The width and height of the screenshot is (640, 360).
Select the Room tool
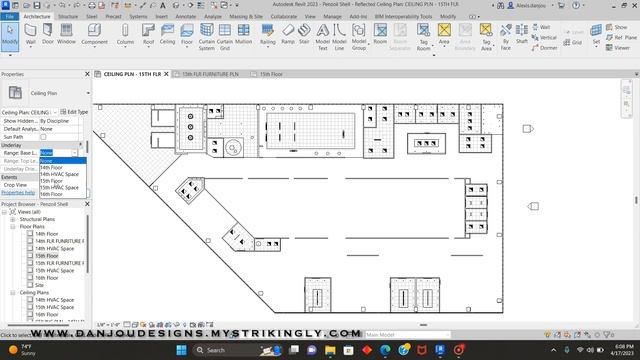click(380, 34)
